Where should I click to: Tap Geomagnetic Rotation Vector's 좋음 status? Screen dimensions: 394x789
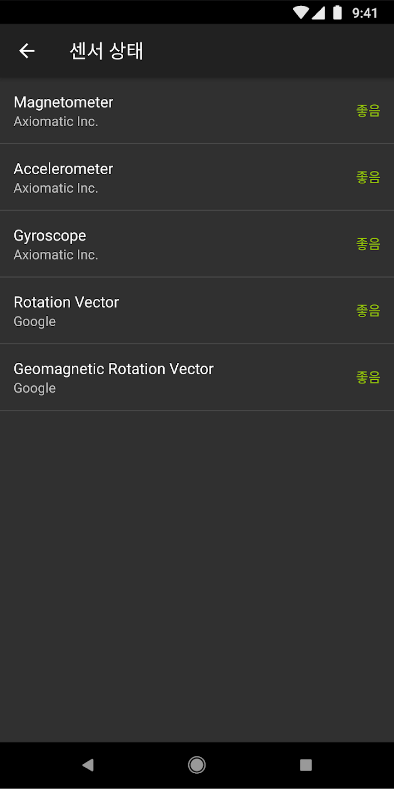(x=368, y=377)
